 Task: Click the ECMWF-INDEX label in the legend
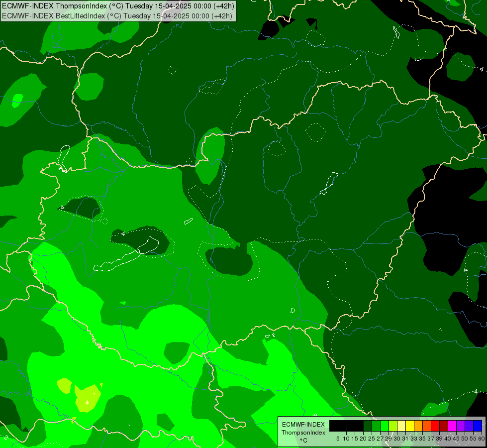coord(303,425)
